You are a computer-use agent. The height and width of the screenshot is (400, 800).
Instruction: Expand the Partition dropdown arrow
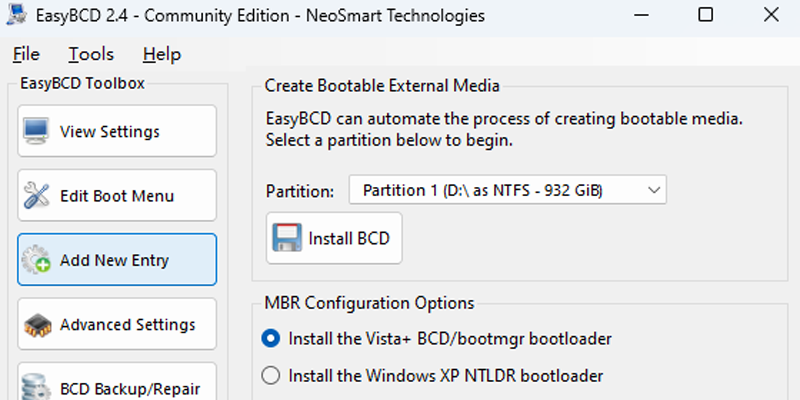[654, 190]
